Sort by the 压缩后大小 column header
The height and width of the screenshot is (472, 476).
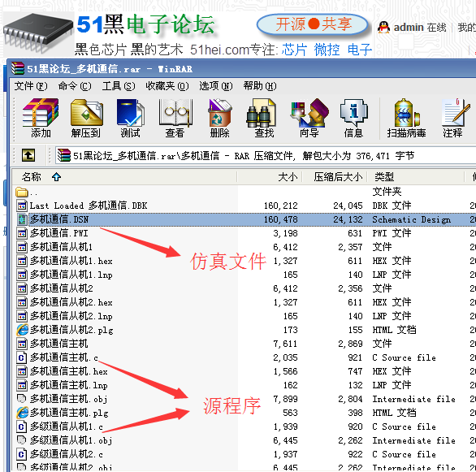(x=335, y=176)
